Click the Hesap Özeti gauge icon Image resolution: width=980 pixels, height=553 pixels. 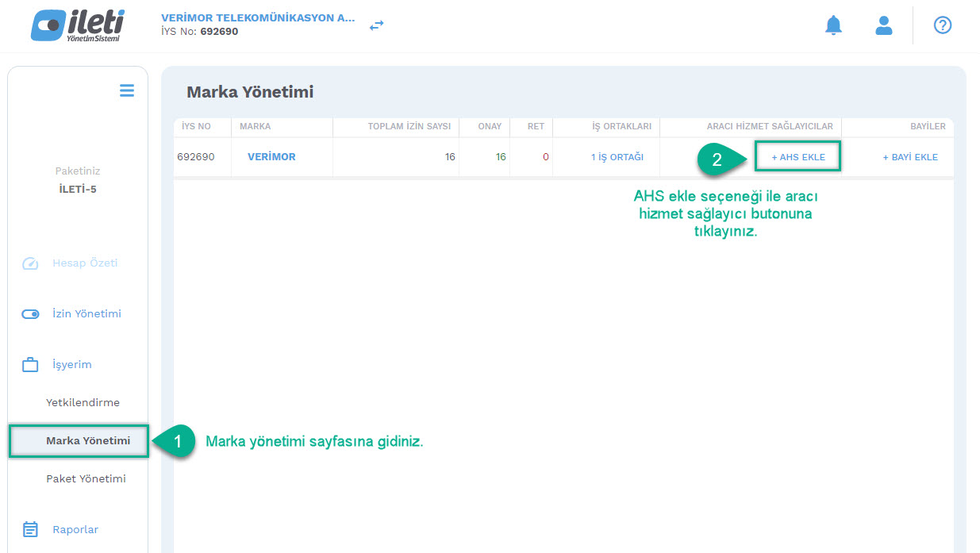pos(30,263)
